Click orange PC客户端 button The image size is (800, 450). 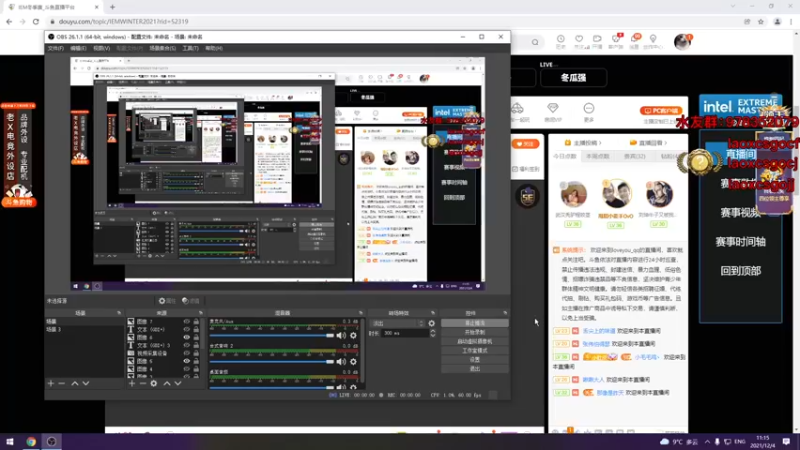coord(661,110)
